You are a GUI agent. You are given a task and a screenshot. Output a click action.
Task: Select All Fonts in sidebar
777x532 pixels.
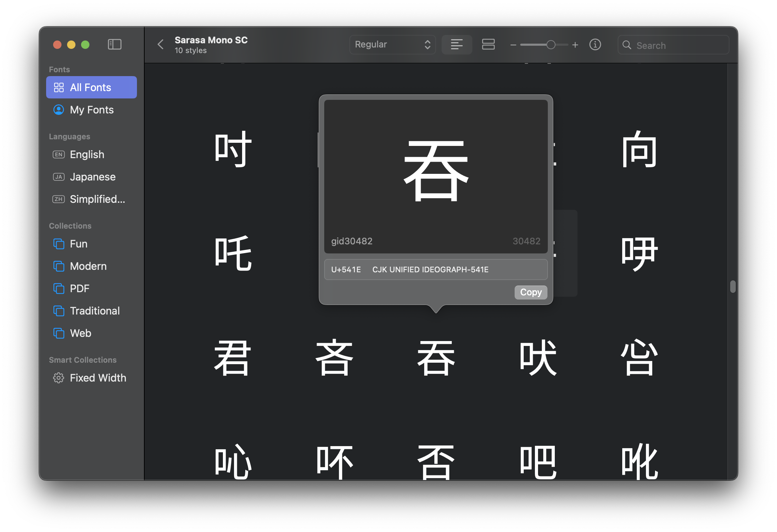pyautogui.click(x=91, y=87)
